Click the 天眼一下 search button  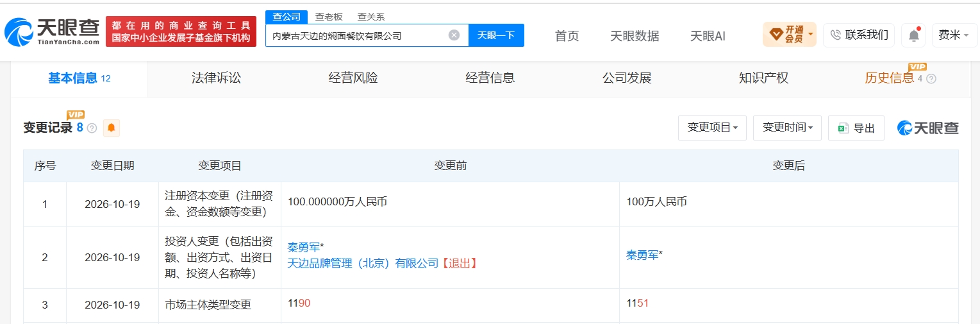[496, 35]
